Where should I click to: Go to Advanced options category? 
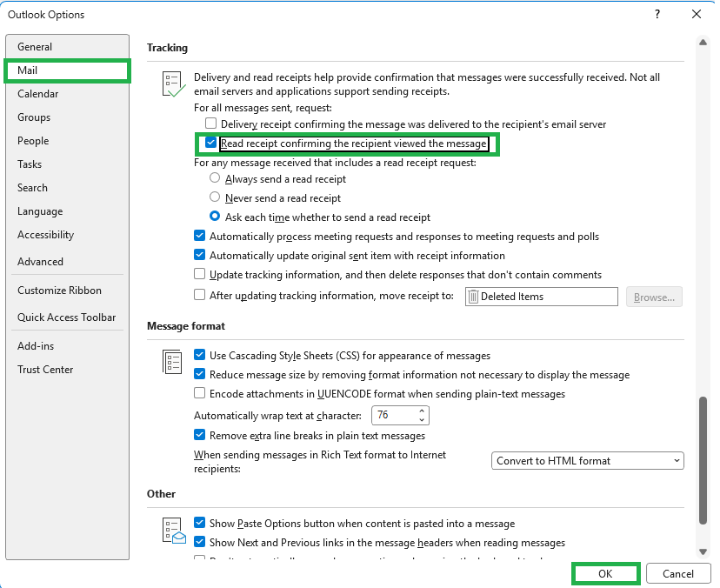point(68,262)
